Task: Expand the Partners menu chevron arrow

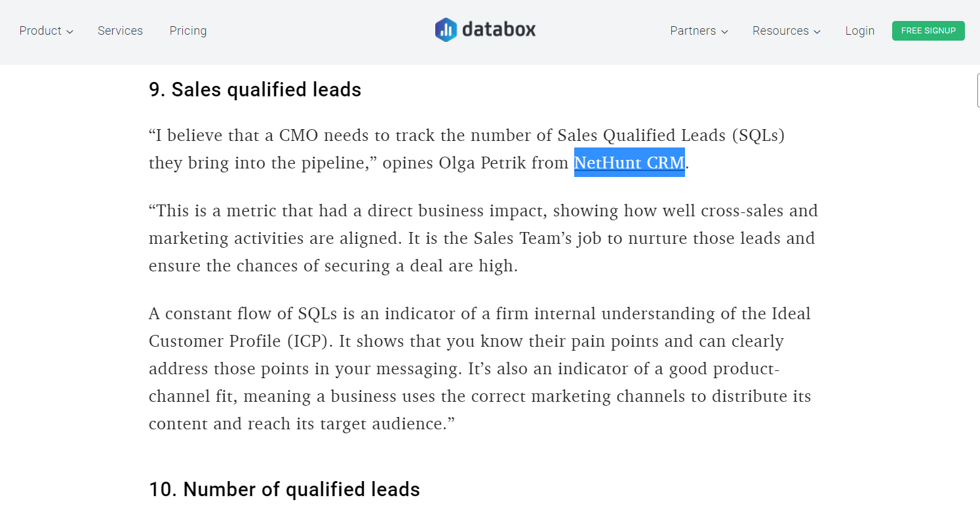Action: pos(724,31)
